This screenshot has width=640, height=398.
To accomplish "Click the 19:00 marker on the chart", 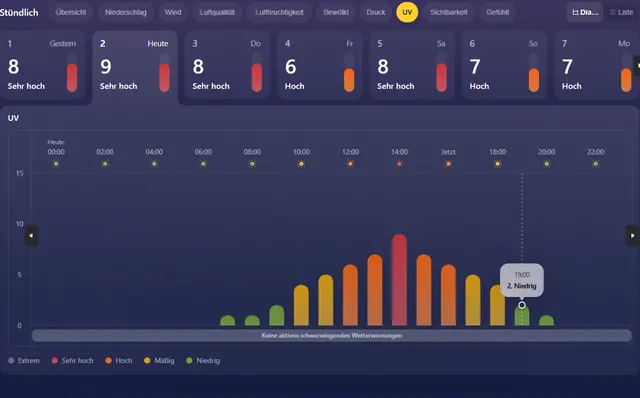I will coord(522,305).
